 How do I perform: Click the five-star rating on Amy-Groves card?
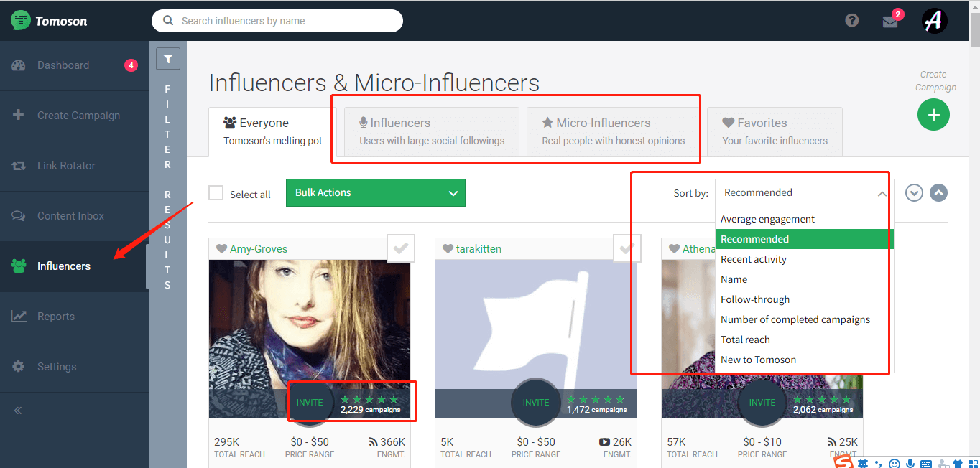(369, 399)
